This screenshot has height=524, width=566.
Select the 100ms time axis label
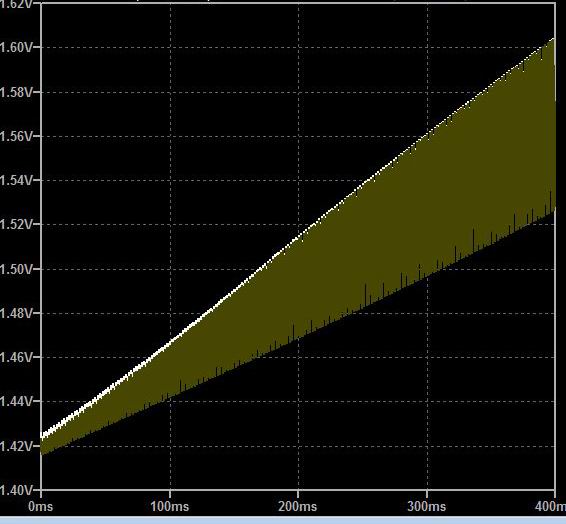[x=170, y=506]
